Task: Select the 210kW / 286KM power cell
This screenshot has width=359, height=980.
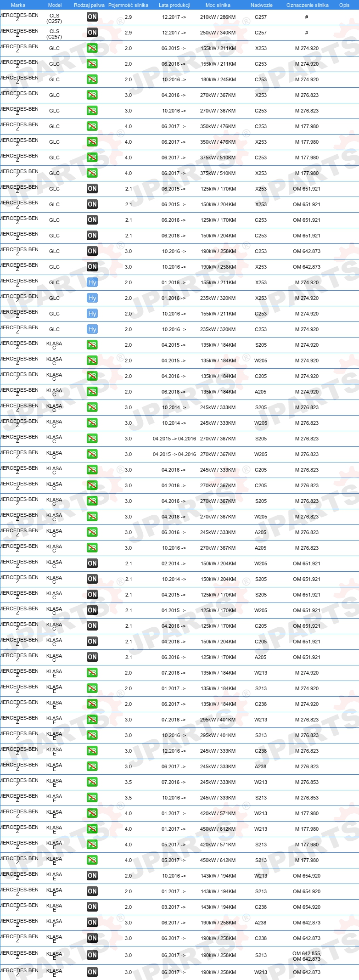Action: click(218, 17)
